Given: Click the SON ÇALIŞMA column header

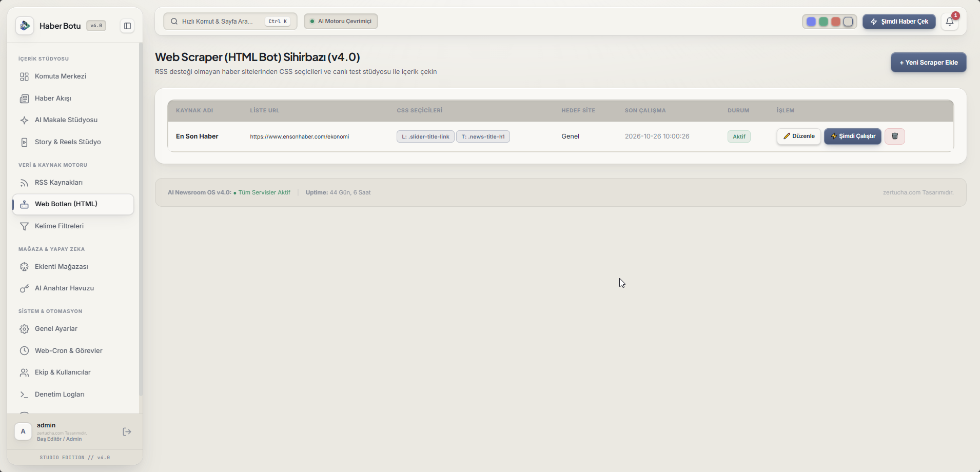Looking at the screenshot, I should [645, 111].
